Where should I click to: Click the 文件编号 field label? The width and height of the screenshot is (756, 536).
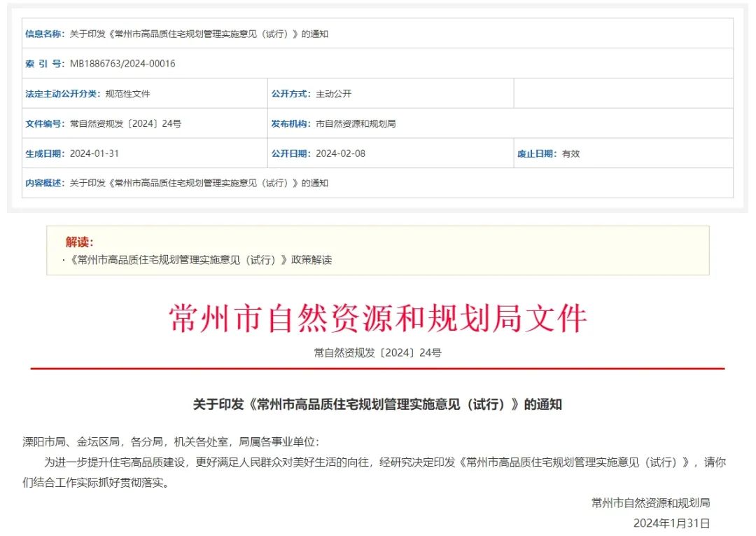point(43,123)
